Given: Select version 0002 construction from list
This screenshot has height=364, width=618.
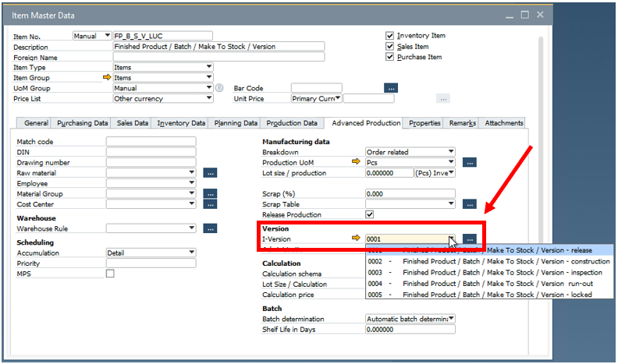Looking at the screenshot, I should [489, 261].
